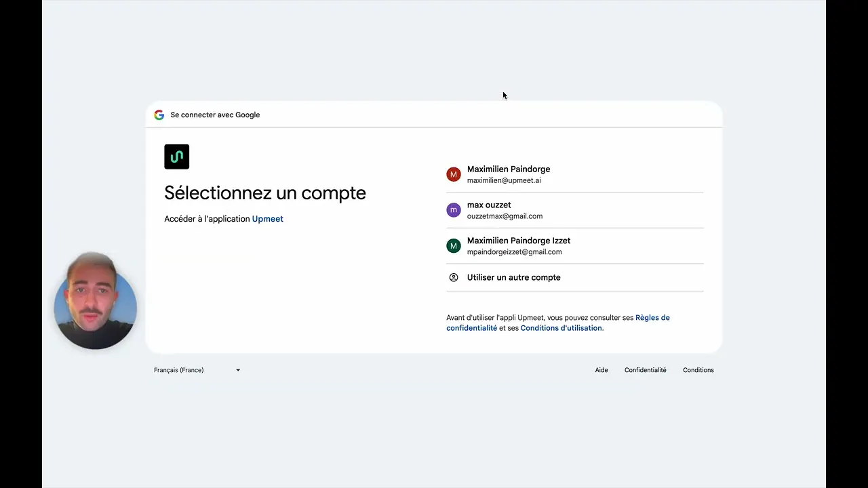Open Conditions d'utilisation link
The height and width of the screenshot is (488, 868).
561,328
